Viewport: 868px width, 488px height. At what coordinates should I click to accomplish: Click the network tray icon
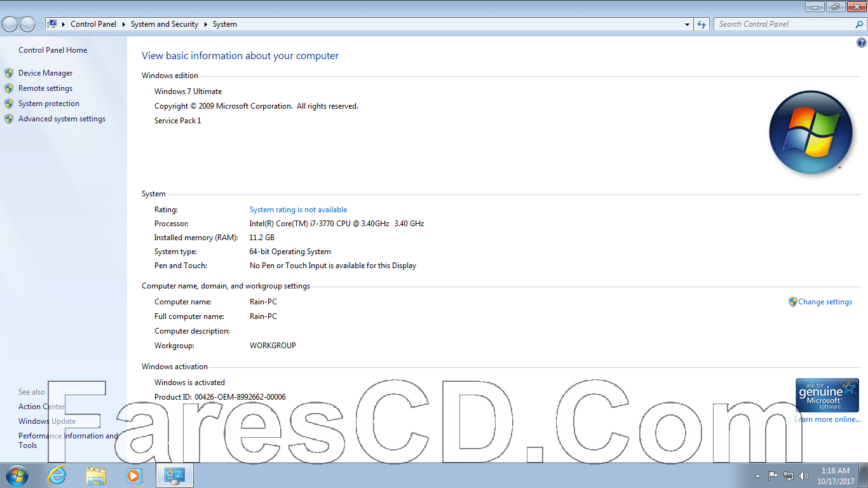click(x=789, y=475)
